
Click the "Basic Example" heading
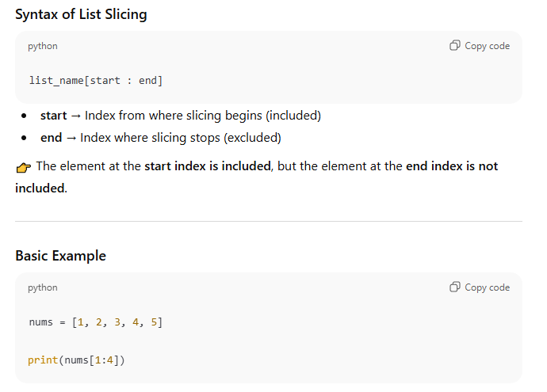pos(60,256)
